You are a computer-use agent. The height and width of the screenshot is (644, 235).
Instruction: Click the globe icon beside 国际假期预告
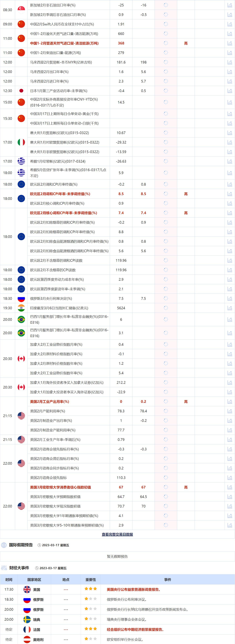pos(4,545)
